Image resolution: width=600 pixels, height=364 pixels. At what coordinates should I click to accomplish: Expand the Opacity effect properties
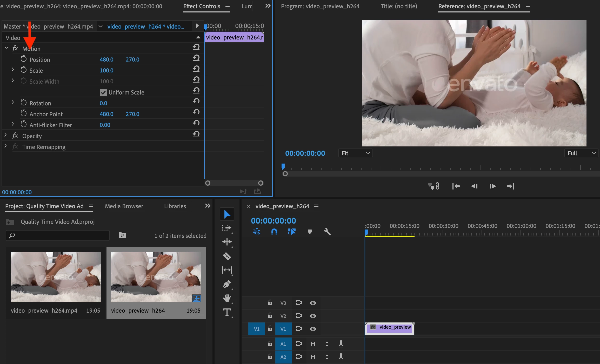5,135
